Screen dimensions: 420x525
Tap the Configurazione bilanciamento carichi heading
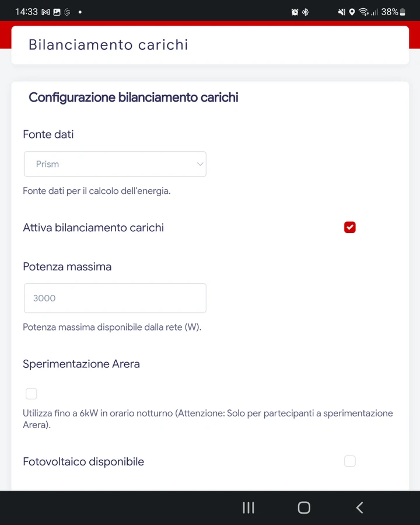[134, 98]
